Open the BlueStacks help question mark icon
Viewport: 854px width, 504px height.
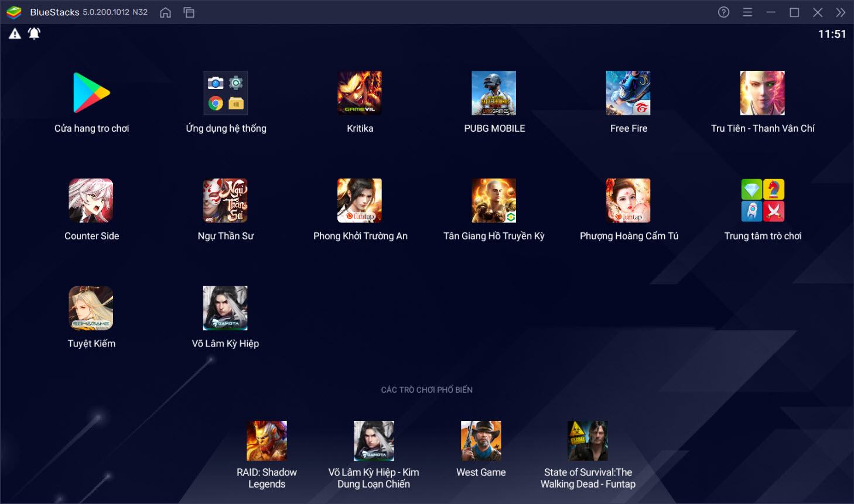coord(724,12)
